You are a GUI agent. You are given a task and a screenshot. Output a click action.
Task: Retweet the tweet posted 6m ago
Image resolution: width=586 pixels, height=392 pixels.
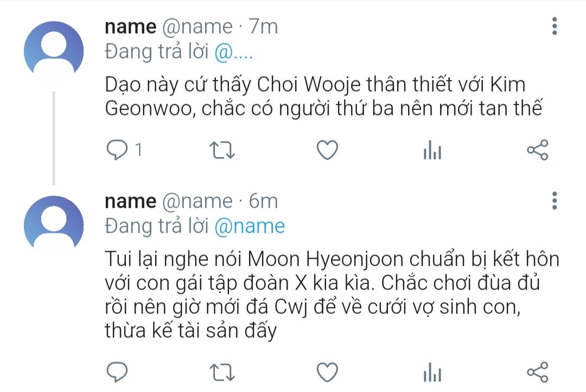click(222, 372)
